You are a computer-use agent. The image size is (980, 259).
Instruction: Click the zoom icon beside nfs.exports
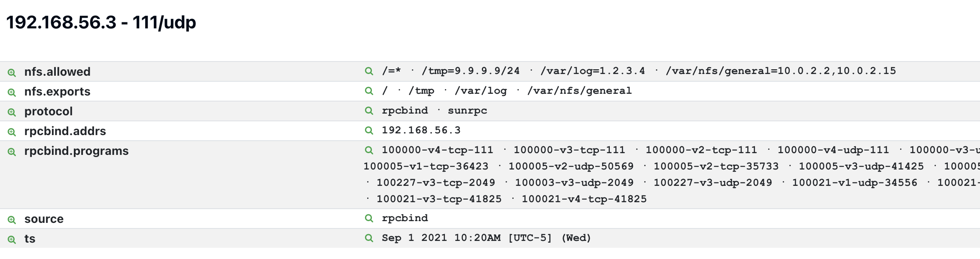pos(12,92)
